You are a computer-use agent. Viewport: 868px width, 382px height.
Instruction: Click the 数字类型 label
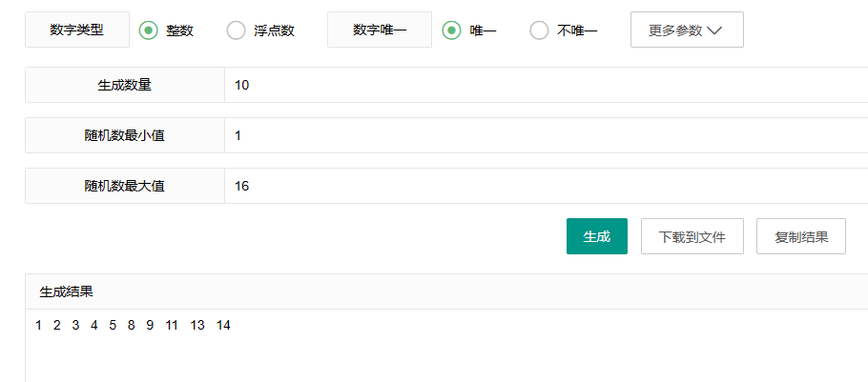point(77,30)
